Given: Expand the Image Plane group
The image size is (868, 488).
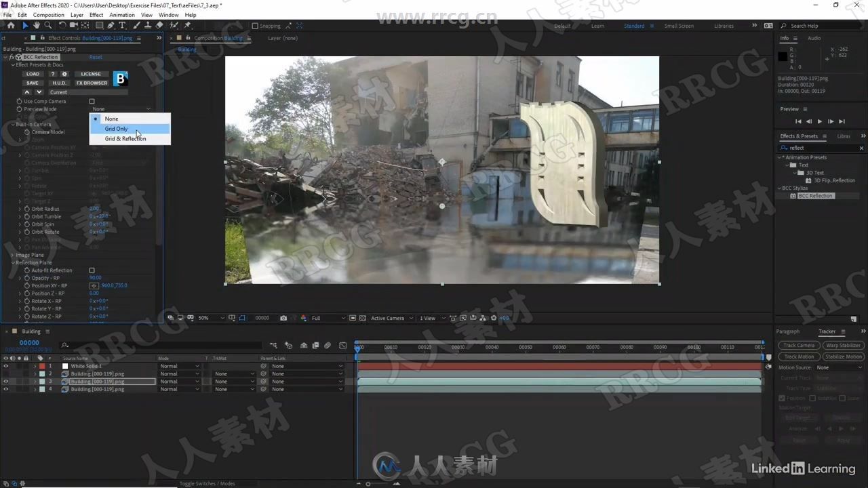Looking at the screenshot, I should pos(13,255).
